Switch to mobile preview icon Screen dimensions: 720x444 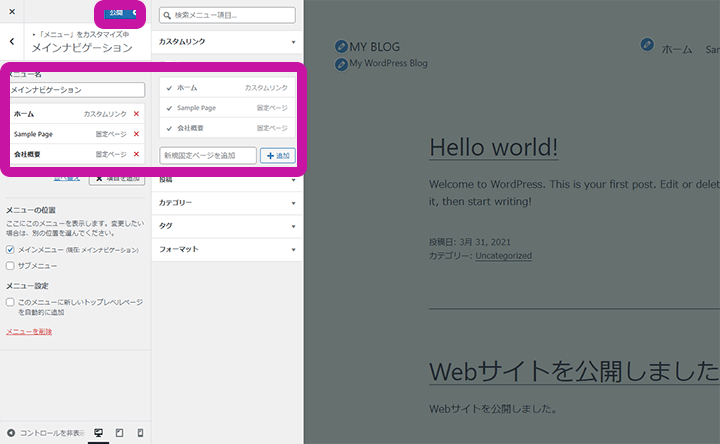[140, 433]
